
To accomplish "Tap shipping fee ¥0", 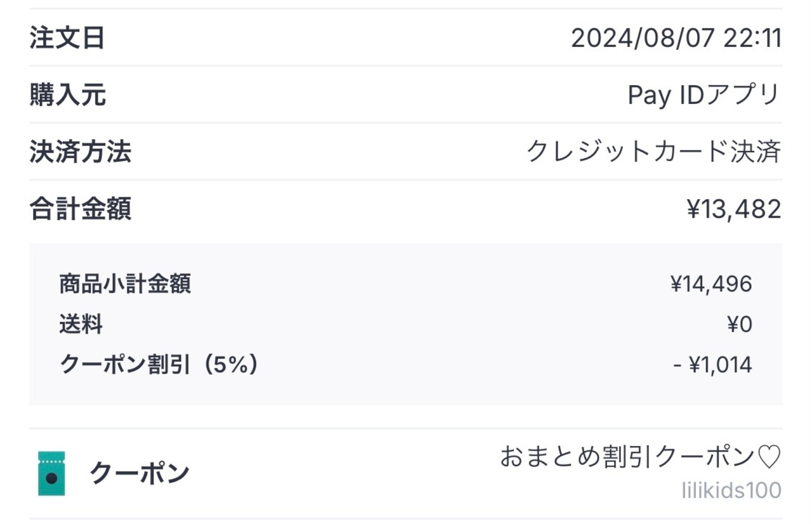I will pyautogui.click(x=739, y=325).
